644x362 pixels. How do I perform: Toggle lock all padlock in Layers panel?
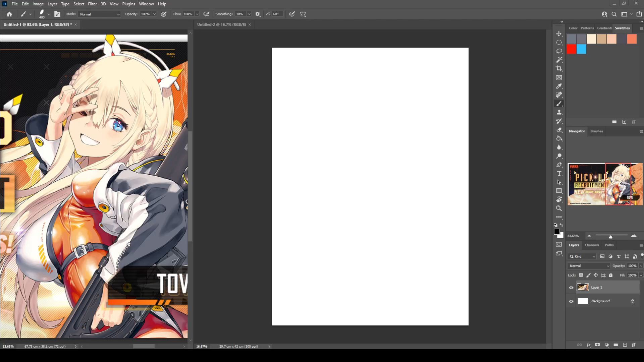pos(611,275)
